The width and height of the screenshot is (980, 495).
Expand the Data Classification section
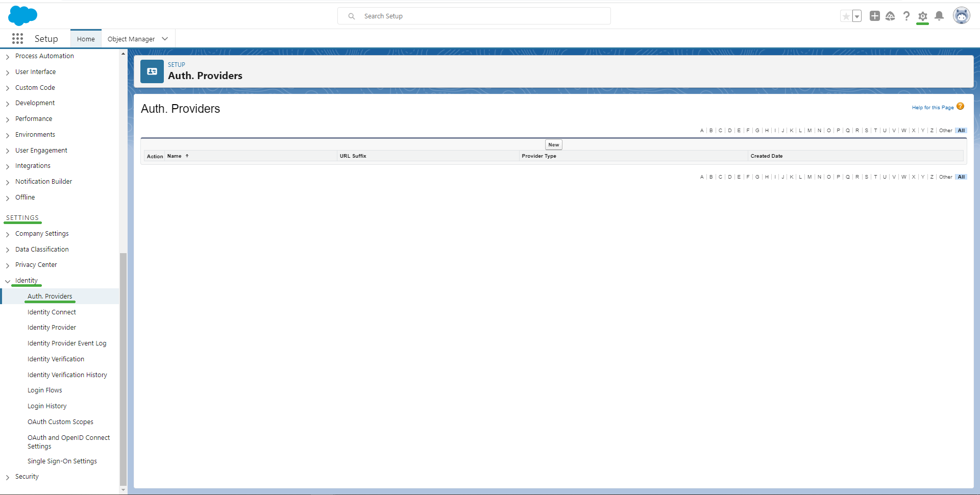[x=8, y=250]
